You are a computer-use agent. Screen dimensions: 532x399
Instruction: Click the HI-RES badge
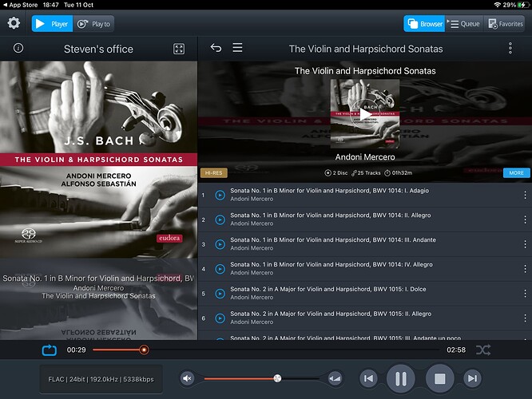[x=214, y=173]
